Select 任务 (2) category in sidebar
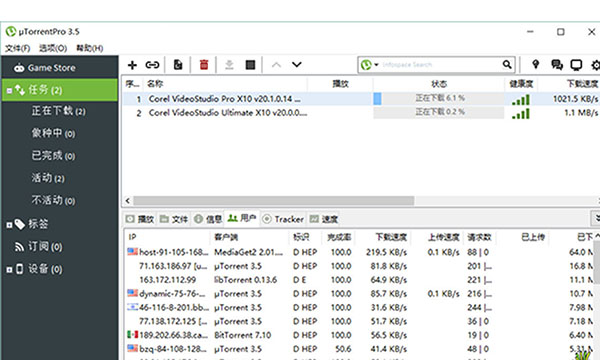 pyautogui.click(x=60, y=90)
